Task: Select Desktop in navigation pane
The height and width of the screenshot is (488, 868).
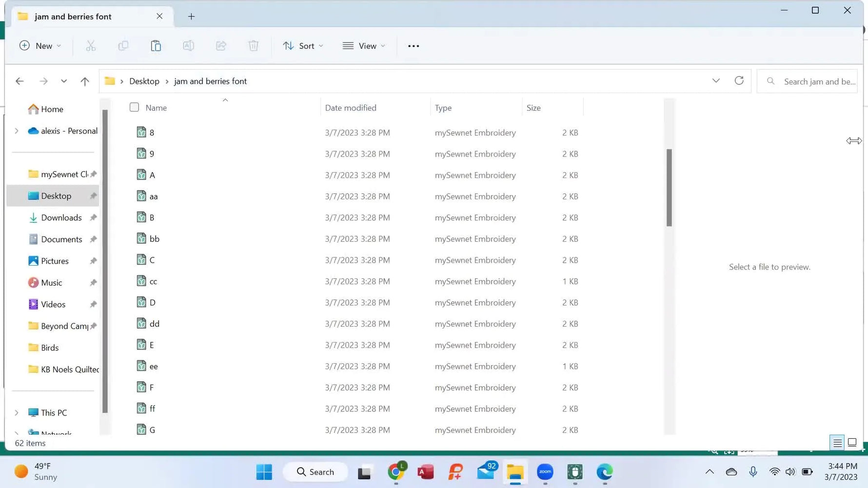Action: 53,195
